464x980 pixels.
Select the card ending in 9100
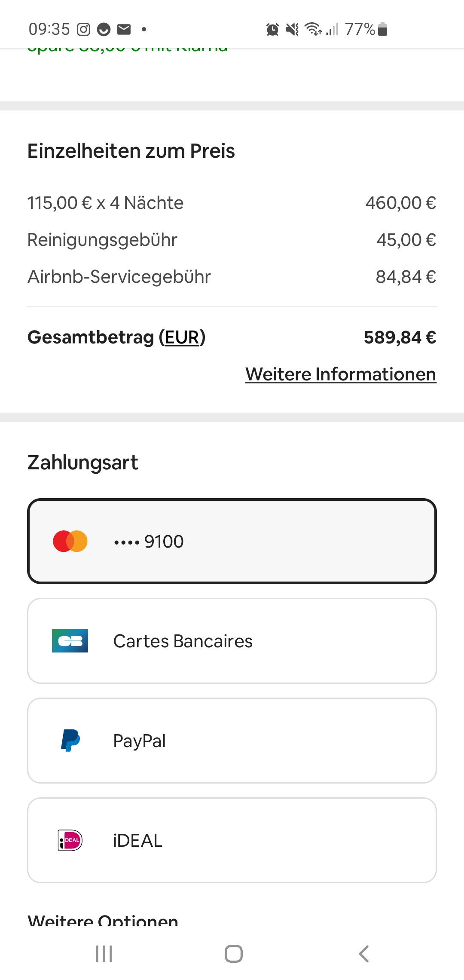pyautogui.click(x=232, y=541)
